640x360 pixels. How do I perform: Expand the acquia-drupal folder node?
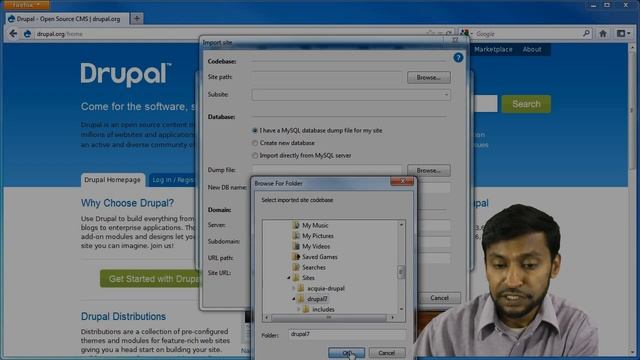click(293, 288)
